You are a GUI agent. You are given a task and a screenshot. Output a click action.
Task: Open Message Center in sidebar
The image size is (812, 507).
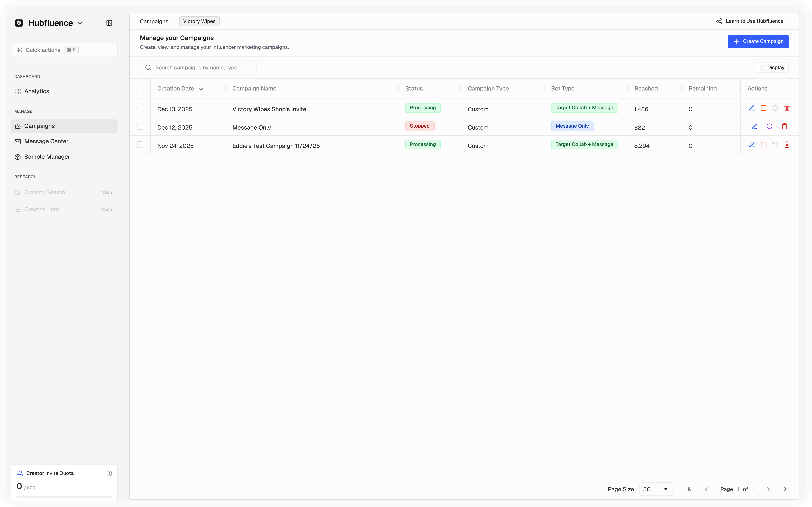click(x=46, y=141)
